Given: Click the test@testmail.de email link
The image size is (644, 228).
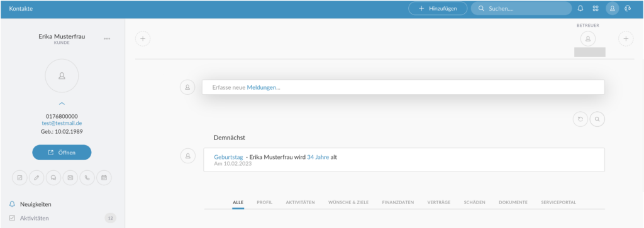Looking at the screenshot, I should pyautogui.click(x=62, y=123).
